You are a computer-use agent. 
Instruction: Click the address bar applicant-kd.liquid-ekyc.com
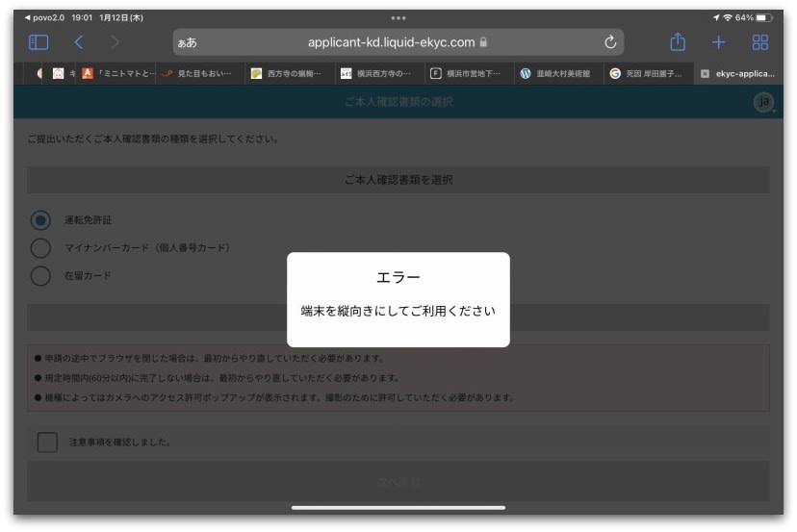point(398,42)
